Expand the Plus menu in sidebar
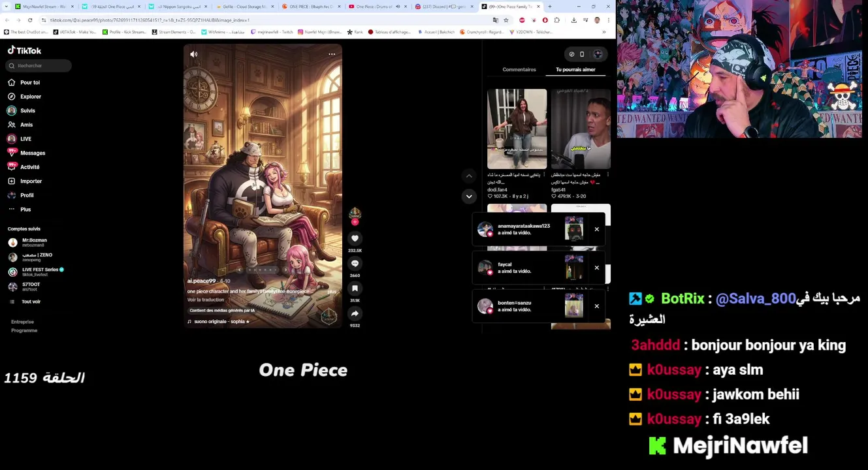The width and height of the screenshot is (868, 470). 20,209
